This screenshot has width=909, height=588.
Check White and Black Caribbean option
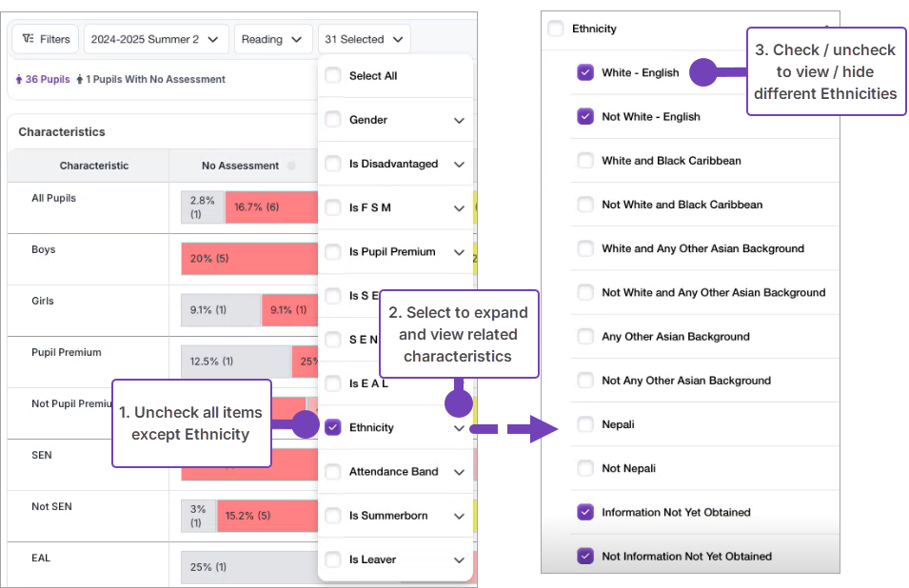[x=585, y=161]
